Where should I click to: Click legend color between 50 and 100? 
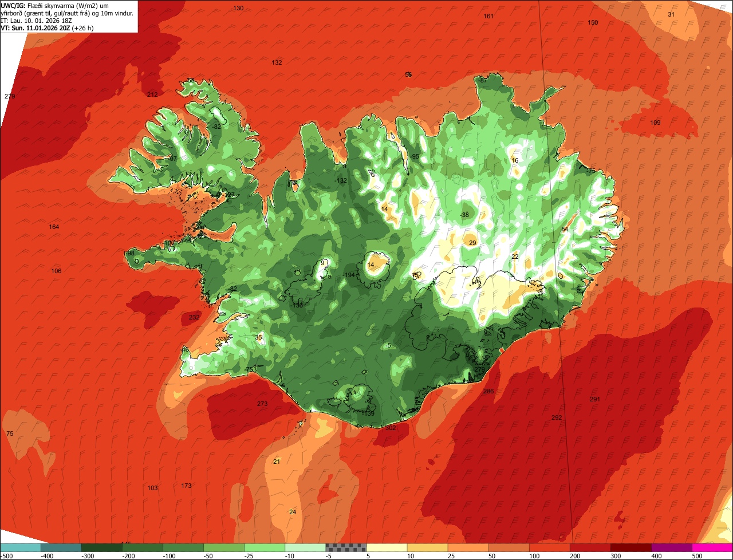coord(509,547)
